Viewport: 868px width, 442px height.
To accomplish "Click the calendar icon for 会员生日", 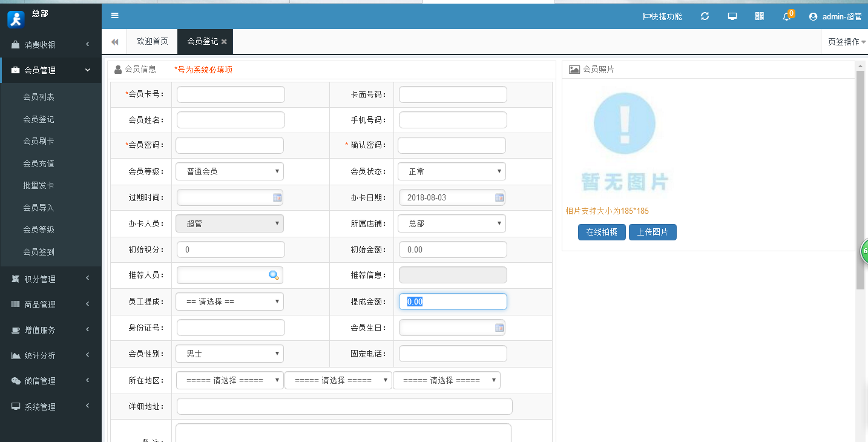I will point(499,328).
